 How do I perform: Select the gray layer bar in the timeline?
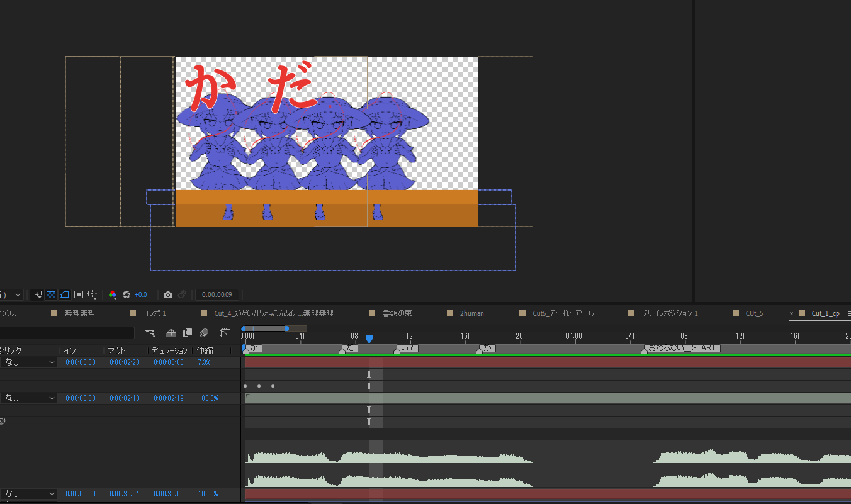point(548,398)
